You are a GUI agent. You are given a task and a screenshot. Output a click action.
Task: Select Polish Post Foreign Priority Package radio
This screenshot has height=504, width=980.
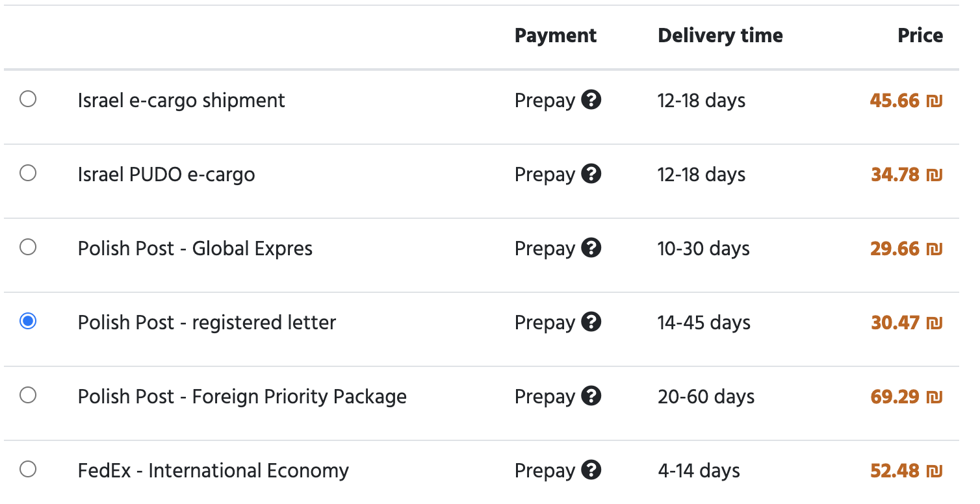coord(28,396)
